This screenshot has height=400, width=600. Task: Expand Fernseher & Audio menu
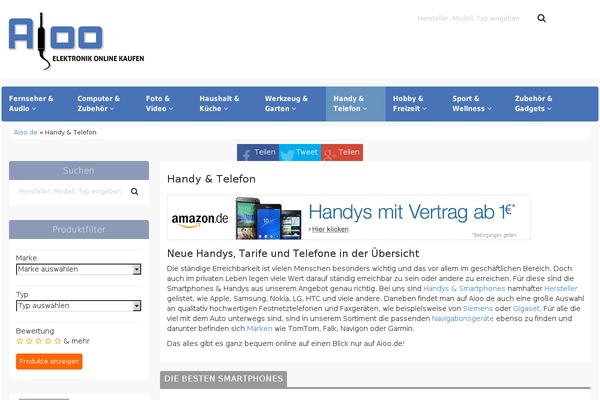pos(31,104)
